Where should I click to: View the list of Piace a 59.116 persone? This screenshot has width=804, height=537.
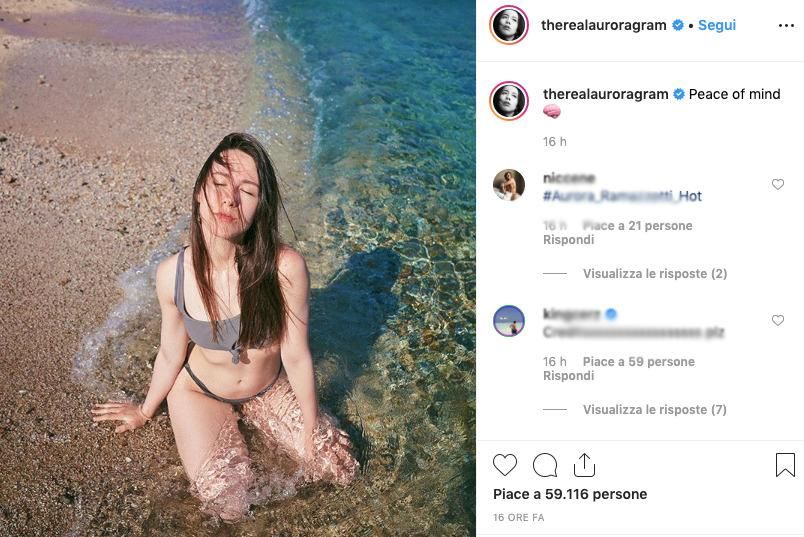point(570,494)
